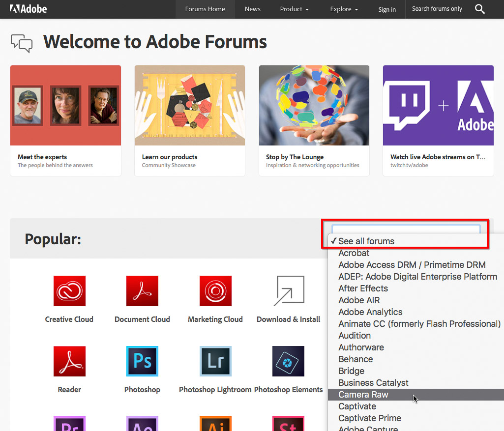Click the forum selector combo box
The height and width of the screenshot is (431, 504).
pos(406,229)
